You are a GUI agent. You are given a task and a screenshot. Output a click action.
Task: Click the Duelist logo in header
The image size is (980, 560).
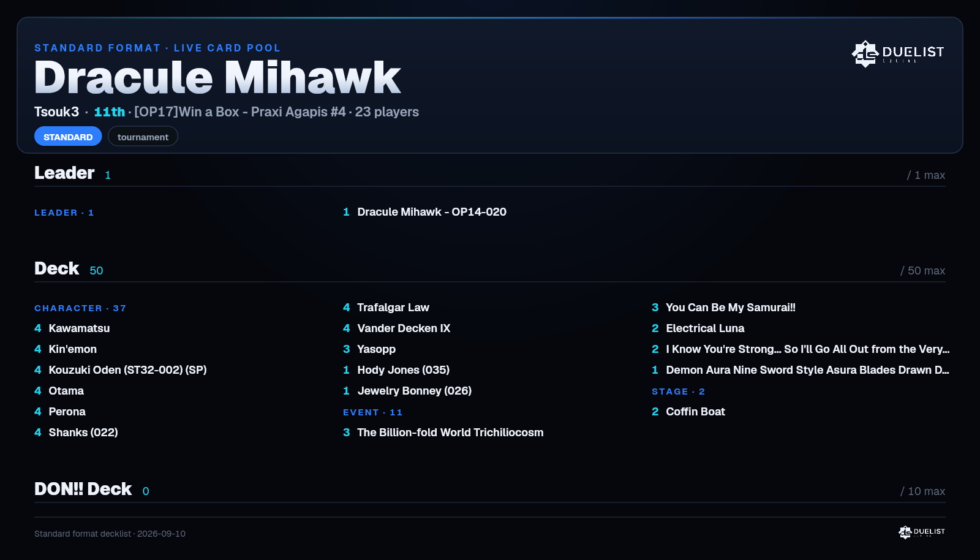897,54
